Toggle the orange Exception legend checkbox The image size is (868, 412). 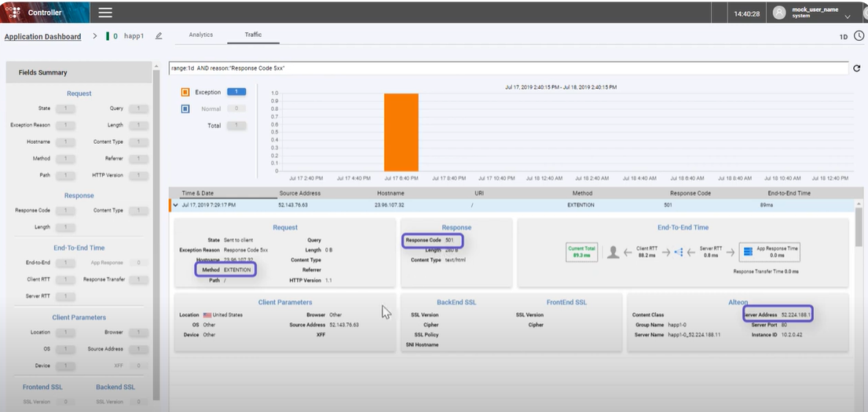tap(185, 93)
